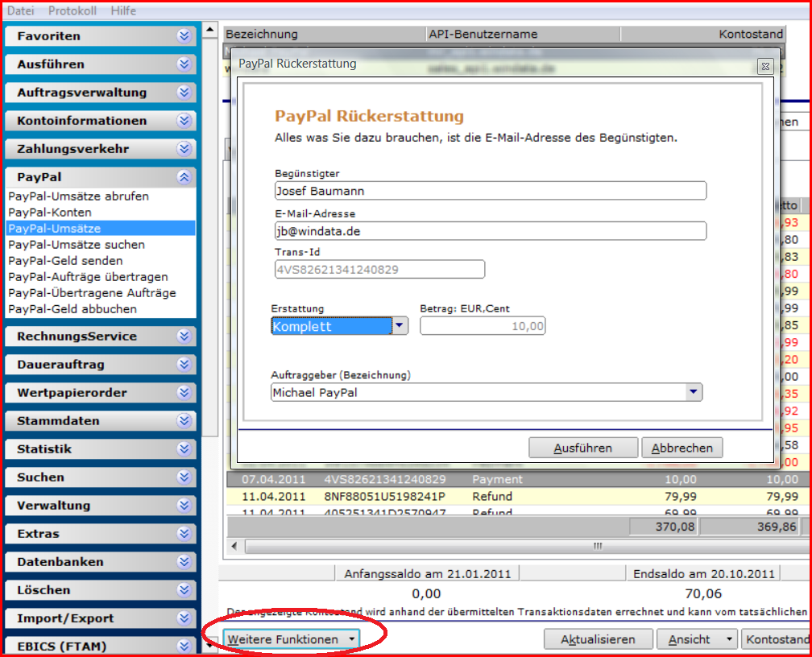Image resolution: width=812 pixels, height=657 pixels.
Task: Expand the RechnungsService section
Action: click(x=184, y=336)
